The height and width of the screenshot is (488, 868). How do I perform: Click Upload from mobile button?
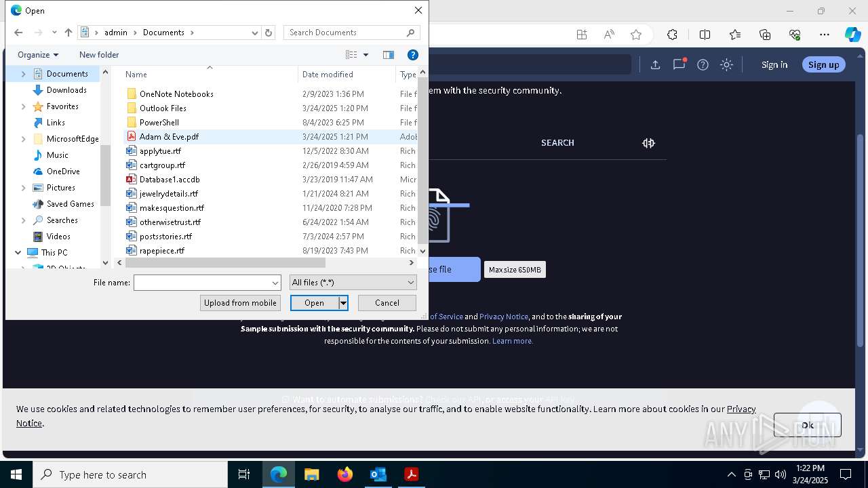tap(240, 303)
